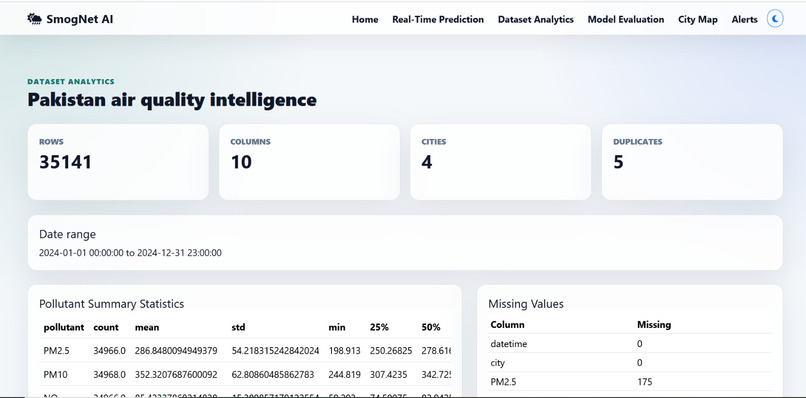Click the Date range heading
The image size is (806, 398).
[67, 234]
